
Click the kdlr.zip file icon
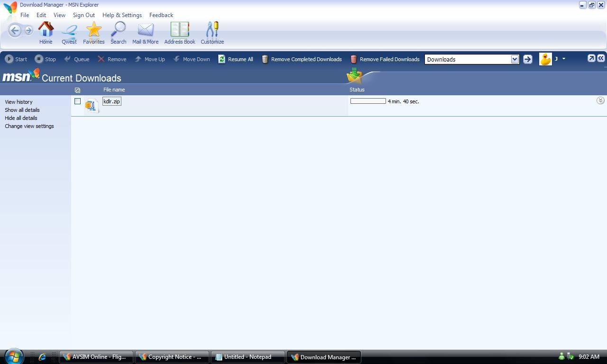coord(92,106)
